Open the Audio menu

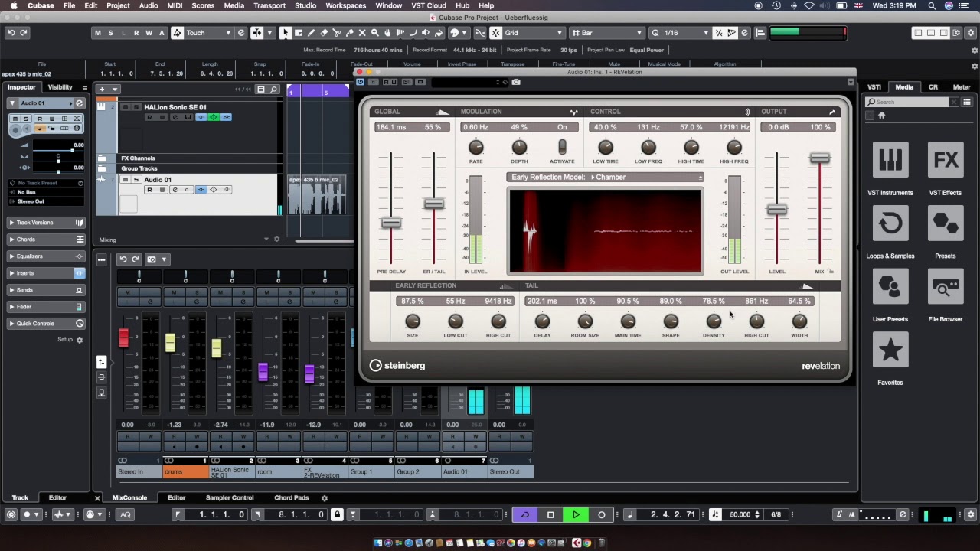point(149,5)
